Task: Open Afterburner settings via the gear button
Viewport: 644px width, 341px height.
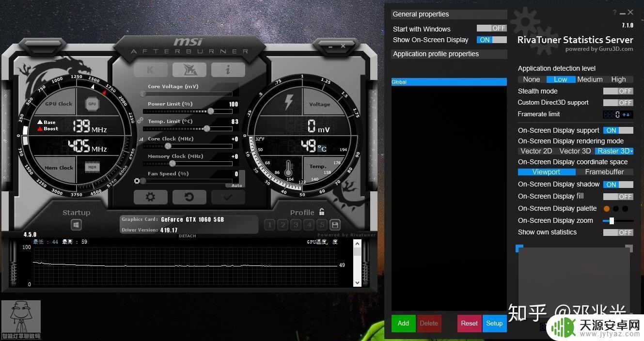Action: 151,197
